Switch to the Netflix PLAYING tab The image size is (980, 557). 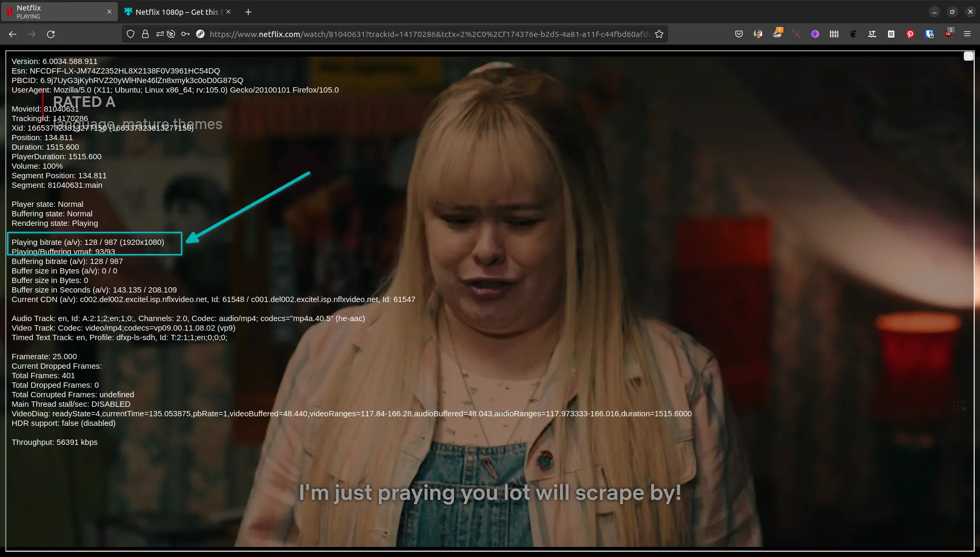click(59, 12)
